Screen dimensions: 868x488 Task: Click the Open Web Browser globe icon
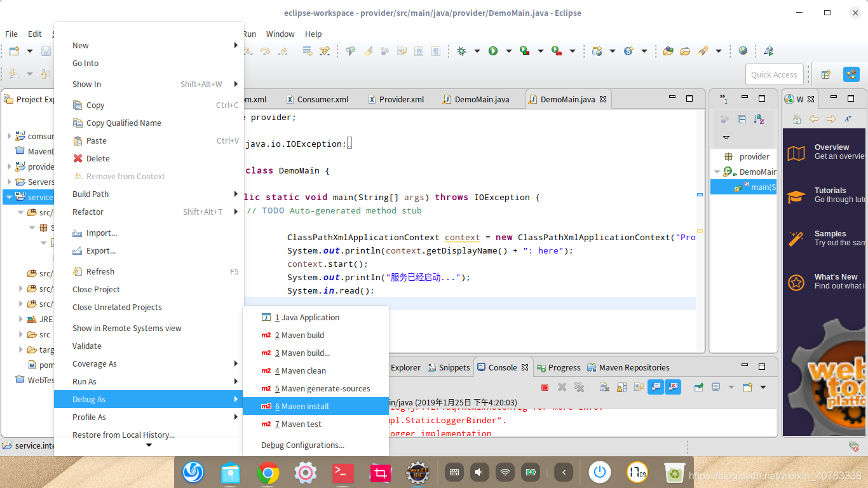[x=743, y=51]
